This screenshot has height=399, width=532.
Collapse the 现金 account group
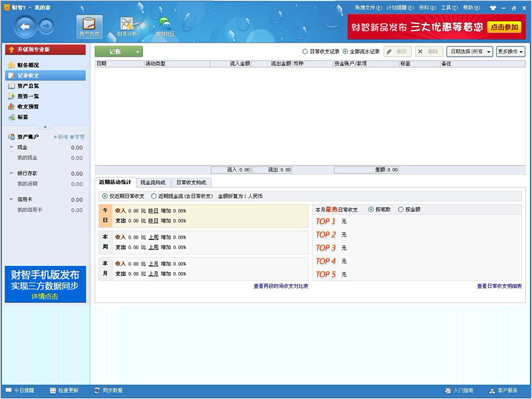pos(11,147)
